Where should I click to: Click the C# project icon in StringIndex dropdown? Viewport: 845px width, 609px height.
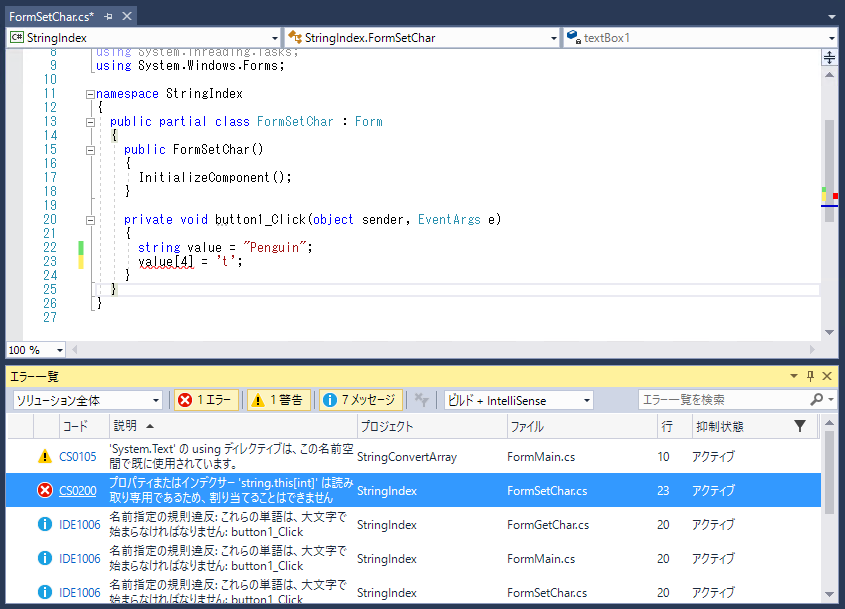pos(17,37)
